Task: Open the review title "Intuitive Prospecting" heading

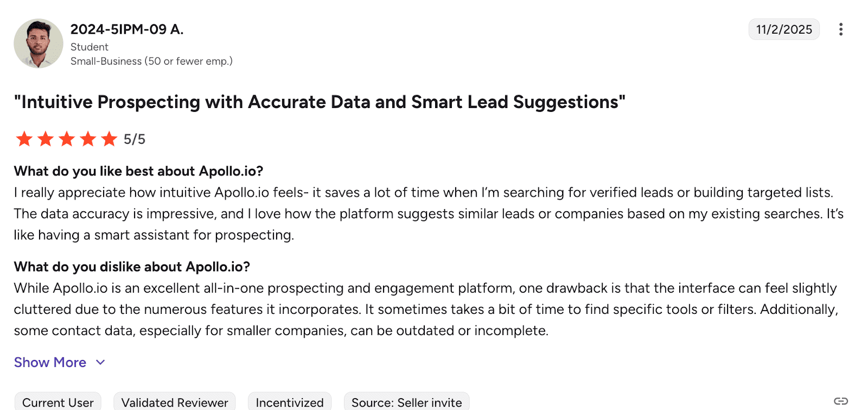Action: 320,102
